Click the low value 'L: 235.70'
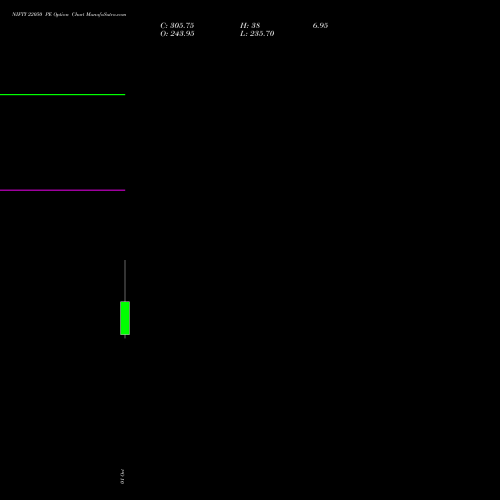The height and width of the screenshot is (500, 500). (x=257, y=34)
